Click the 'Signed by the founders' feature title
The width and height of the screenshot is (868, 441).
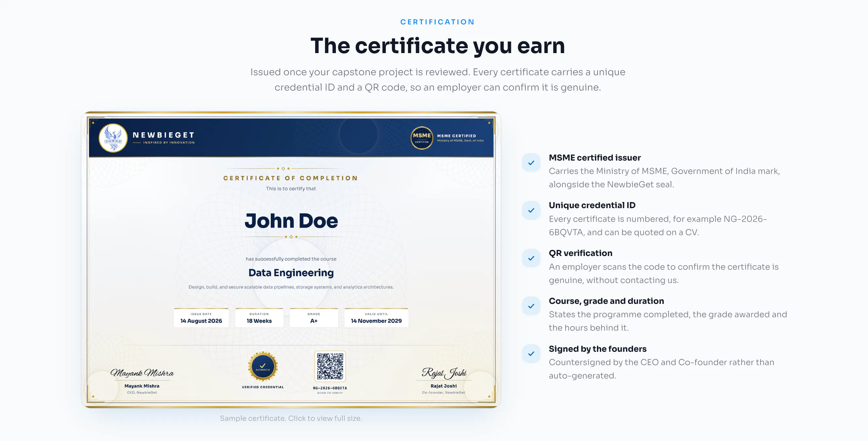pos(598,349)
